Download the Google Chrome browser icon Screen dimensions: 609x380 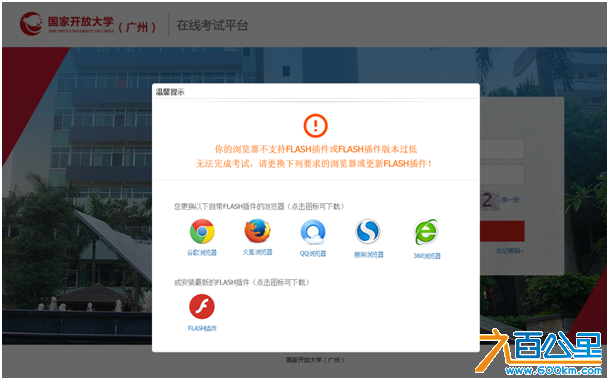202,232
